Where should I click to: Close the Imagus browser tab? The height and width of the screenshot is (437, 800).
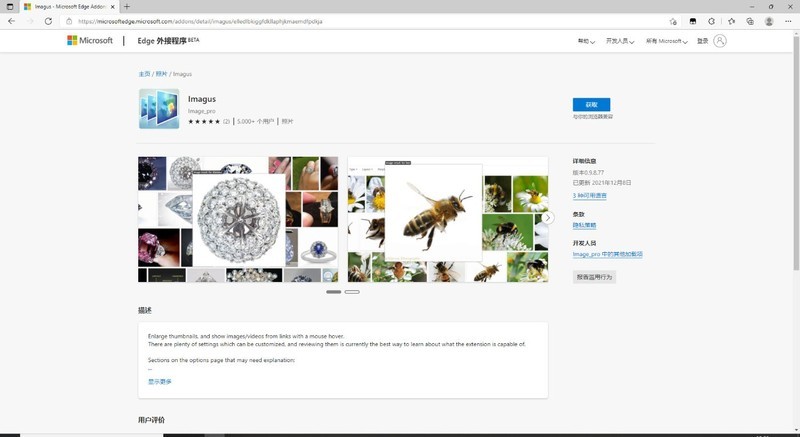(113, 7)
